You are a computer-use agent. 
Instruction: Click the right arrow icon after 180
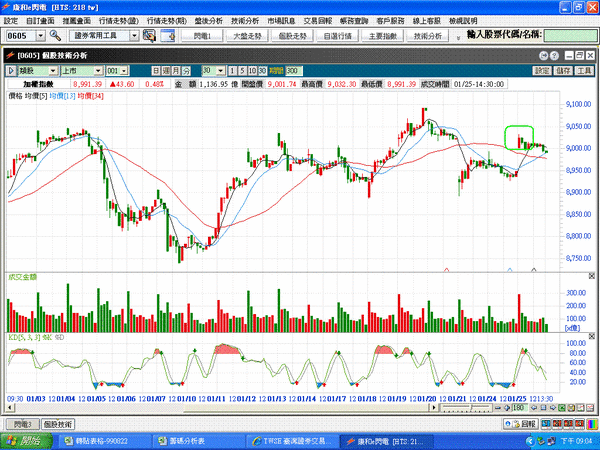point(553,408)
